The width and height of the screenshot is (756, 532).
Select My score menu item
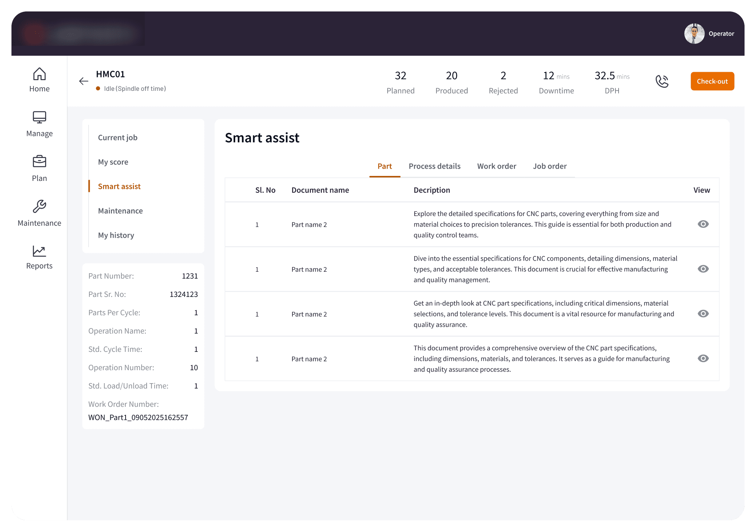pyautogui.click(x=113, y=162)
